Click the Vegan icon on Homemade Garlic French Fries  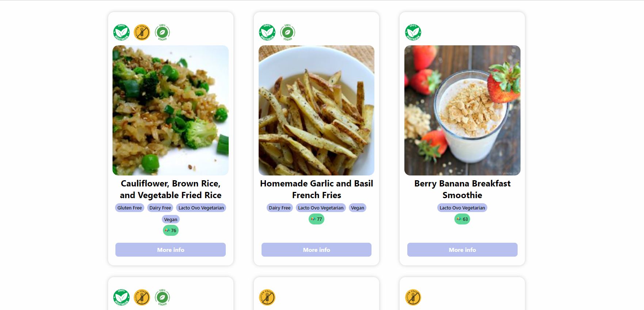(288, 32)
